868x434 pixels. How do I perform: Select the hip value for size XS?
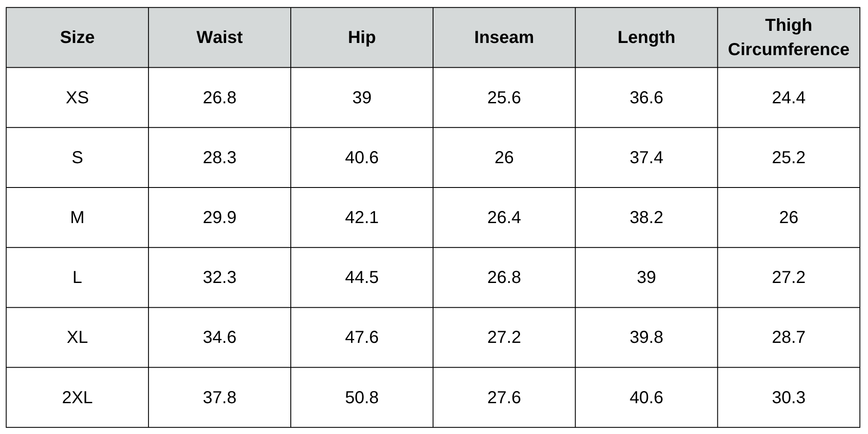point(362,98)
